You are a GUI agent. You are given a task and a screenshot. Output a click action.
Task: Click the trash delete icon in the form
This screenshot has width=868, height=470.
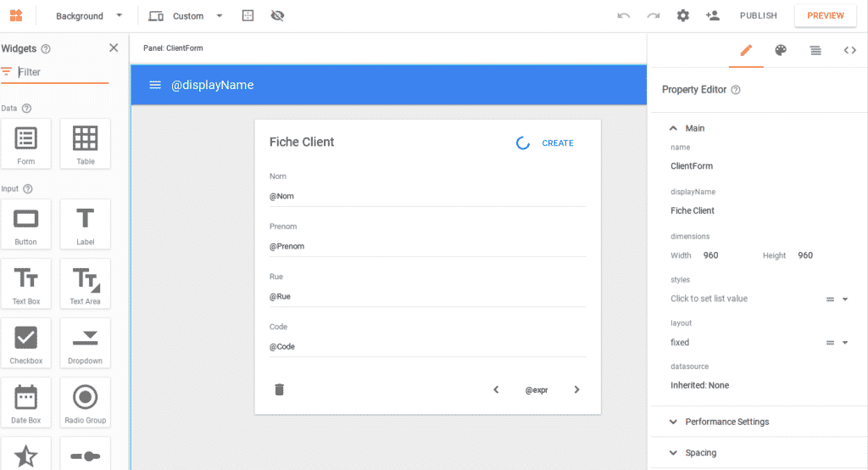tap(280, 389)
